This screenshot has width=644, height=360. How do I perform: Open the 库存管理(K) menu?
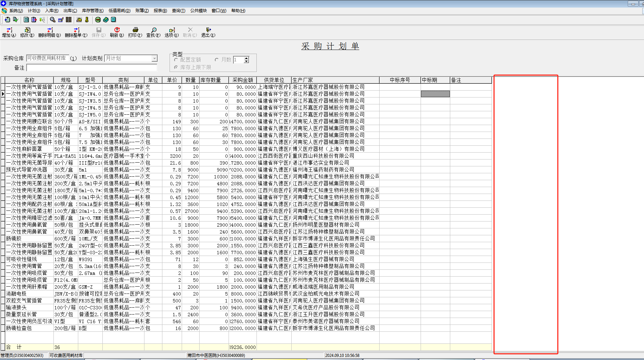[93, 11]
